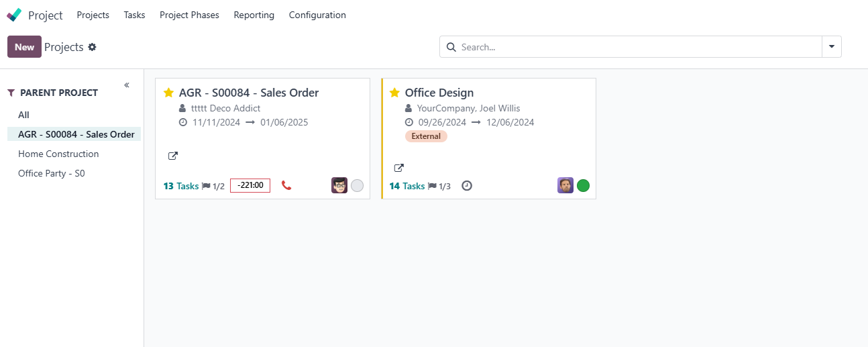Click the green status circle on Office Design
Screen dimensions: 868x347
(583, 186)
